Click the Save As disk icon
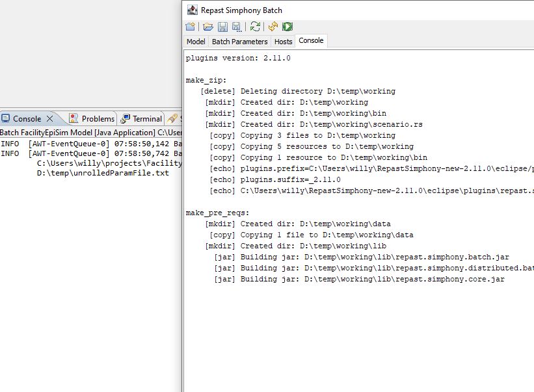 (x=236, y=27)
